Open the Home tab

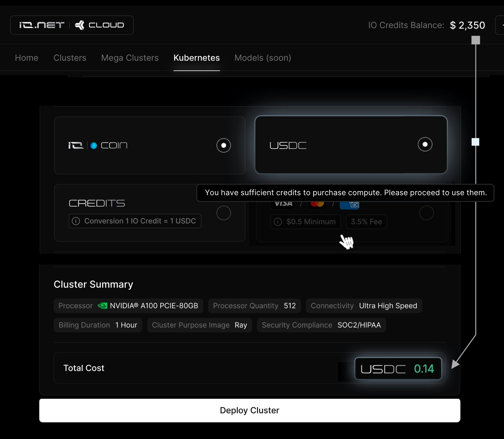coord(27,58)
